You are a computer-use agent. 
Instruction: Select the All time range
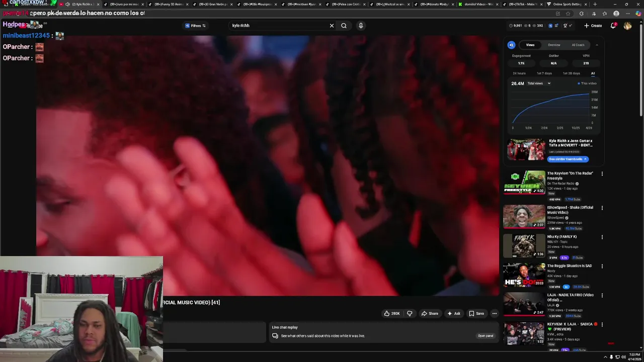click(593, 73)
